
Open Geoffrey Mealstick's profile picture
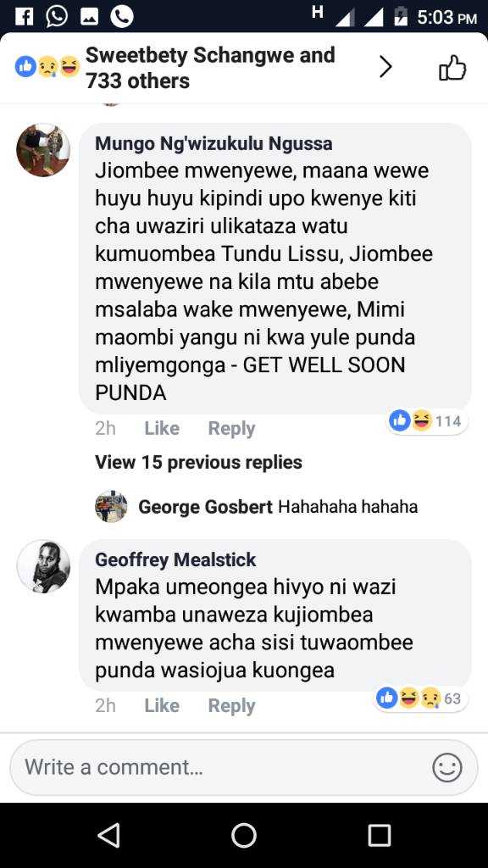pos(43,566)
